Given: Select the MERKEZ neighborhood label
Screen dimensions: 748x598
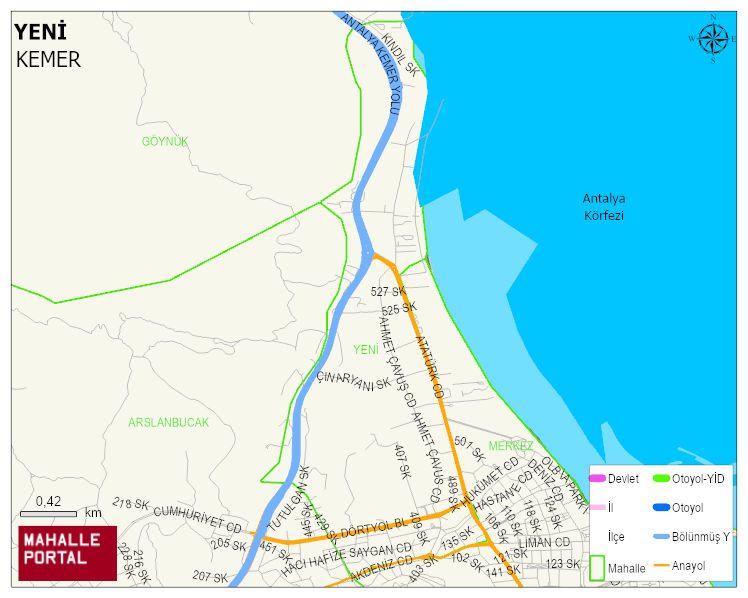Looking at the screenshot, I should tap(510, 446).
